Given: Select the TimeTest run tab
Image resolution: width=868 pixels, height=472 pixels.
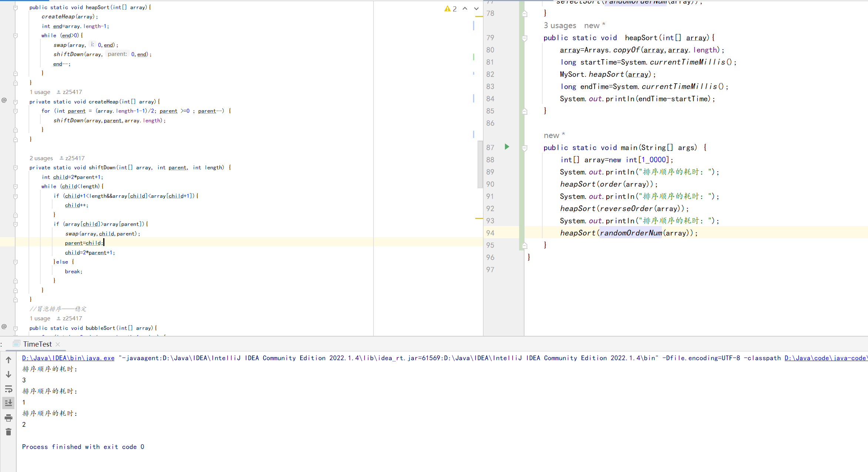Looking at the screenshot, I should click(37, 344).
